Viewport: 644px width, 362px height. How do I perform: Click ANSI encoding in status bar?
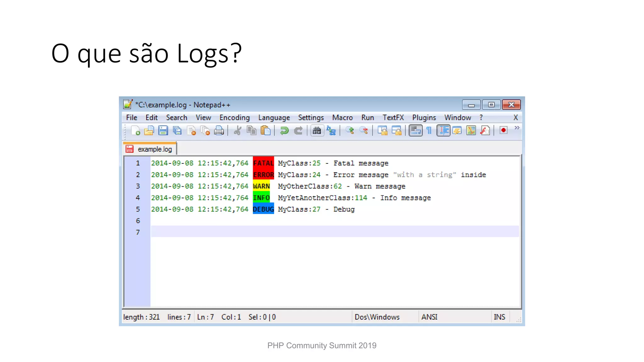pos(429,317)
